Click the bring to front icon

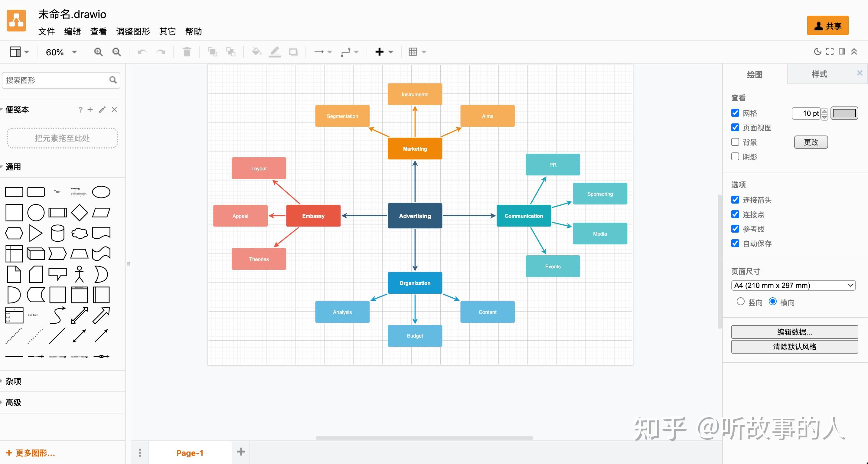212,52
